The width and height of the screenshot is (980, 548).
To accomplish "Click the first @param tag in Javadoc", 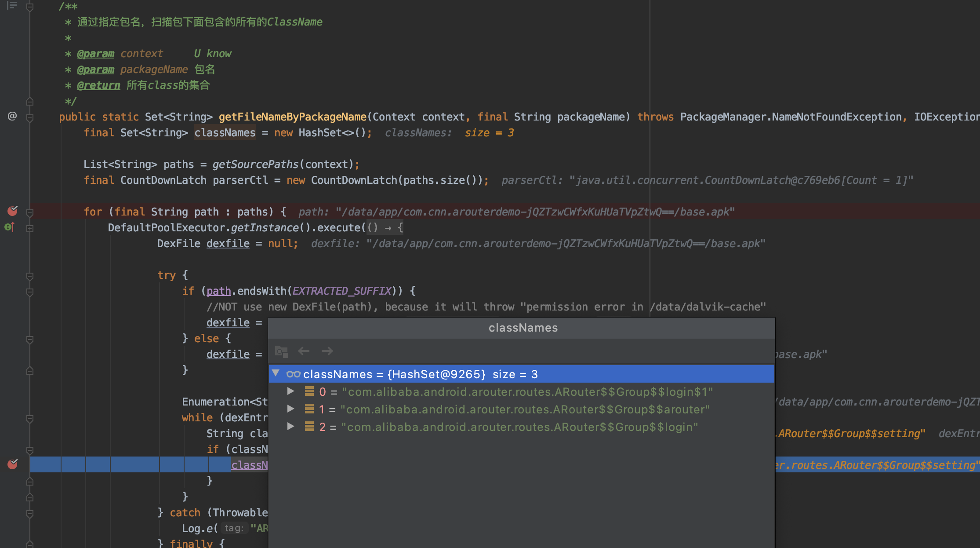I will pyautogui.click(x=96, y=54).
